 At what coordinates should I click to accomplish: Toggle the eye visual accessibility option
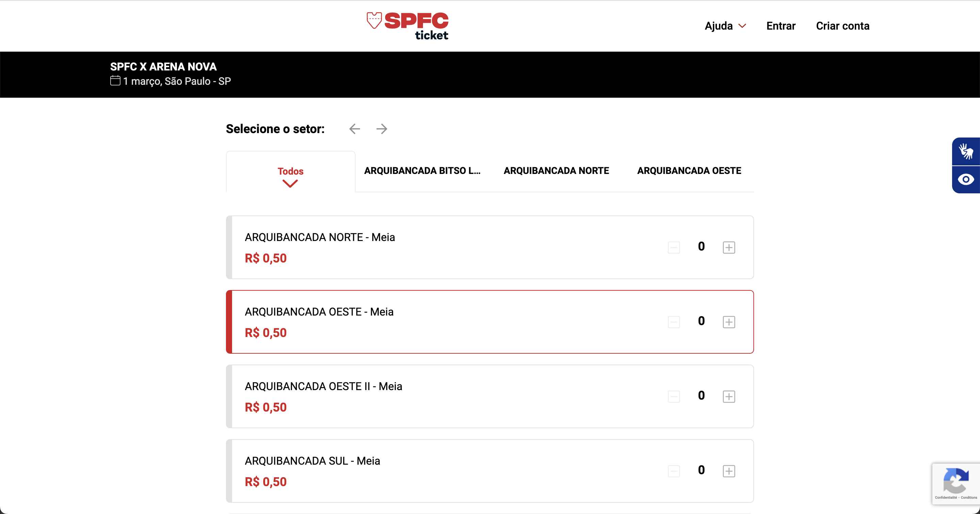point(966,180)
